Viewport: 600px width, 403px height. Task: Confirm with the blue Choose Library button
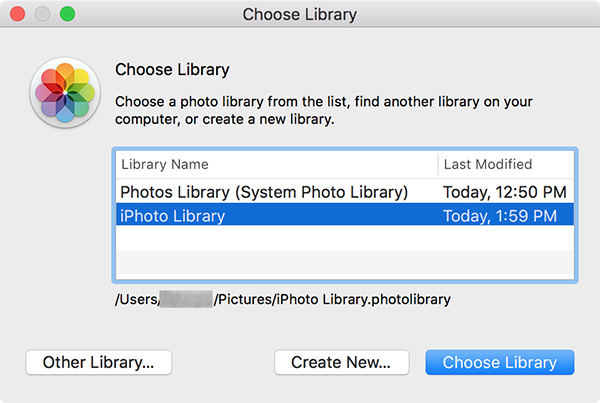coord(500,362)
